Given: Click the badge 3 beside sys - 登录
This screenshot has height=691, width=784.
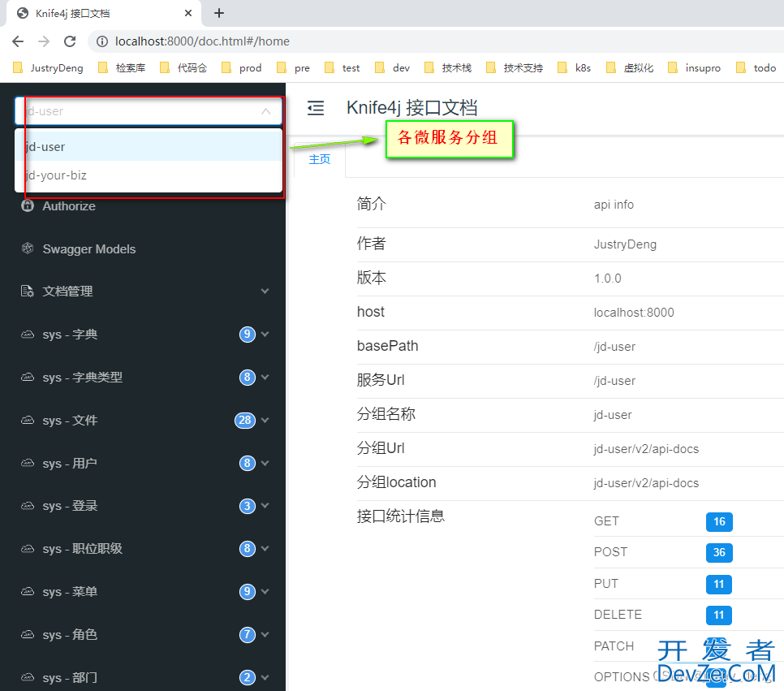Looking at the screenshot, I should coord(247,506).
